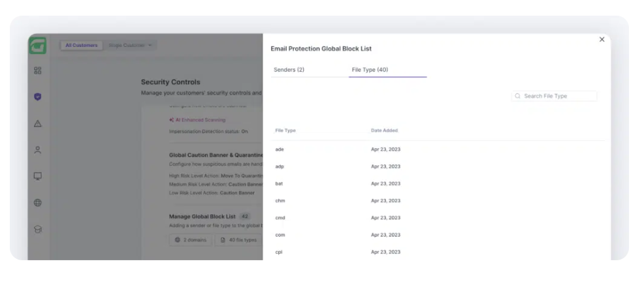Switch to the Senders (2) tab
644x285 pixels.
tap(289, 70)
